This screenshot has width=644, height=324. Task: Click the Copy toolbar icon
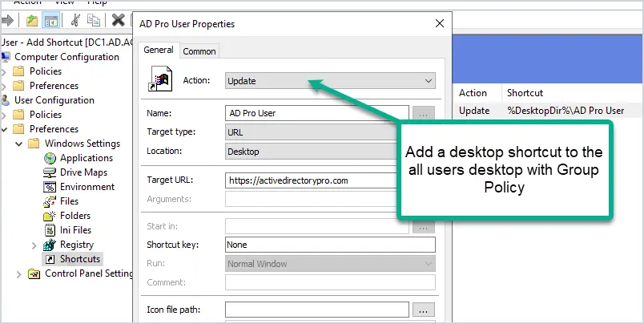point(94,21)
